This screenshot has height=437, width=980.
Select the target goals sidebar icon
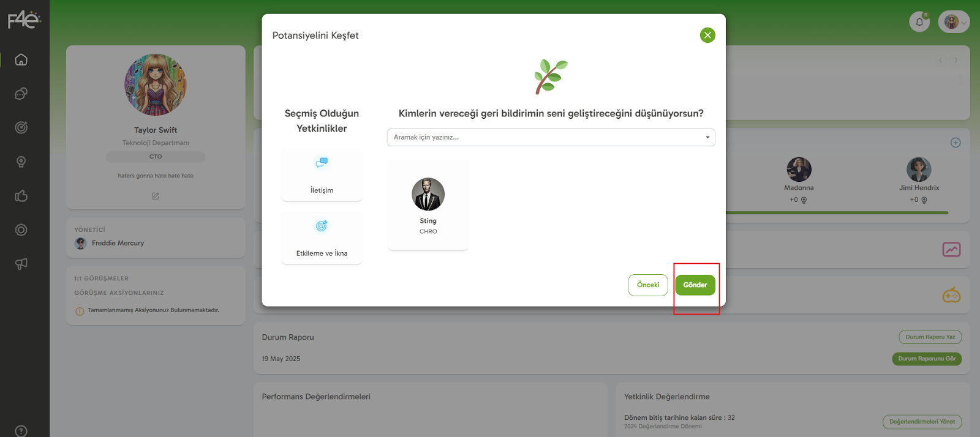tap(21, 127)
